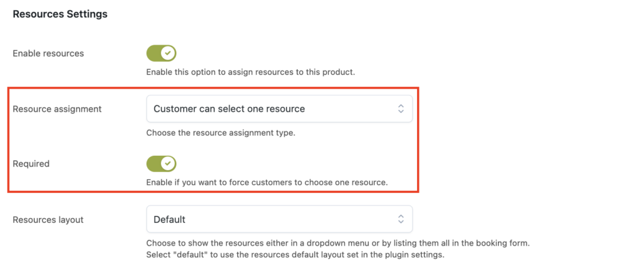
Task: Click "Choose to show the resources" description line
Action: (338, 243)
